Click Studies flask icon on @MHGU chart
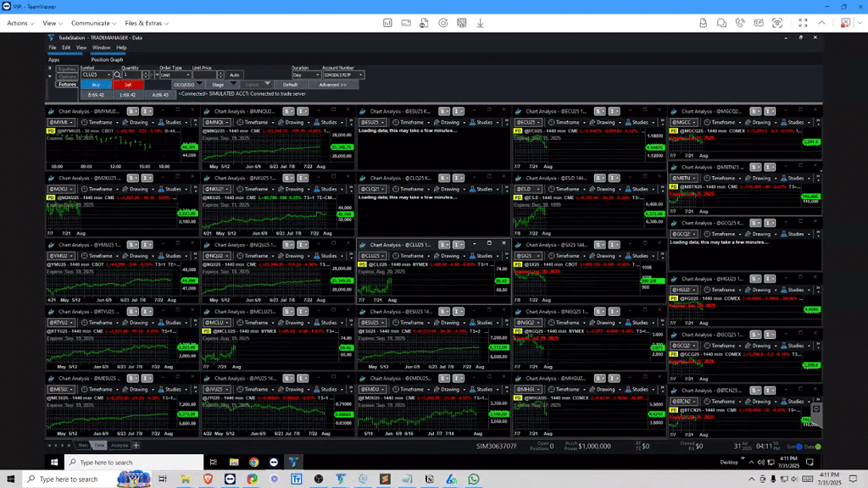The image size is (868, 488). point(628,389)
